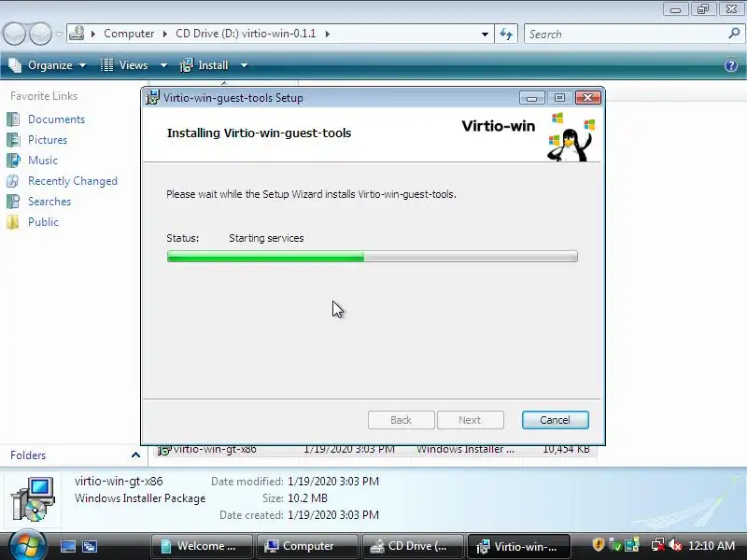747x560 pixels.
Task: Switch to the Virtio-win taskbar button
Action: point(518,546)
